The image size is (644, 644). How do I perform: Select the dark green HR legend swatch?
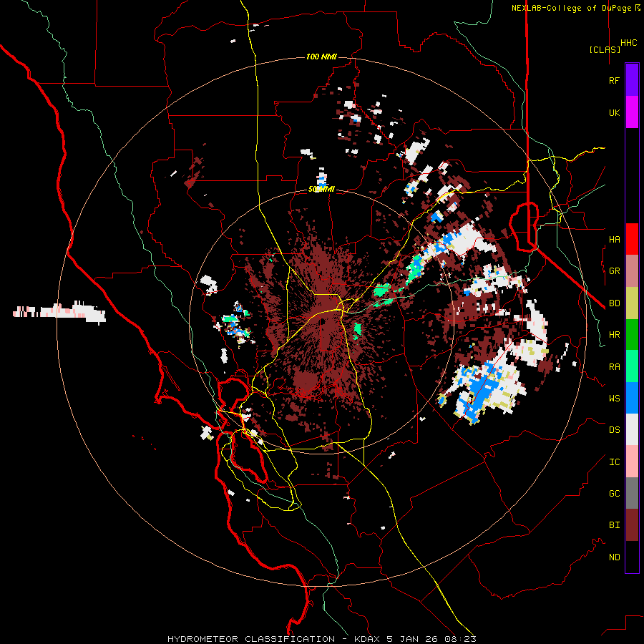(x=632, y=334)
